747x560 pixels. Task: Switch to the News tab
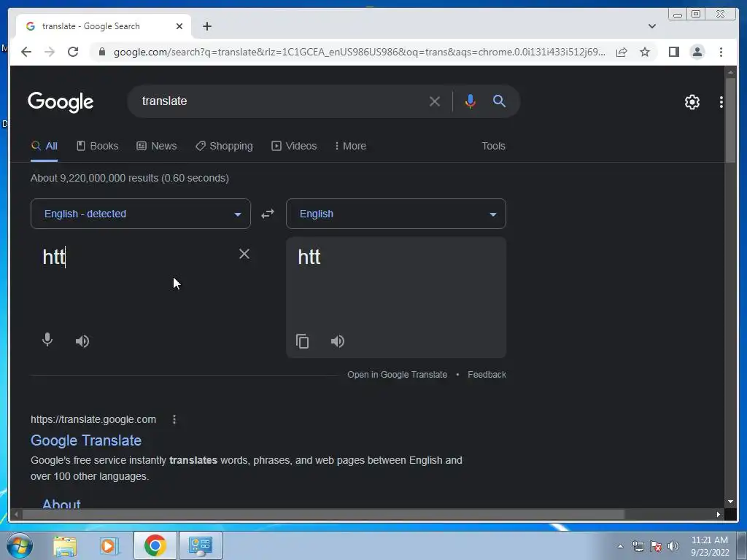[x=157, y=146]
